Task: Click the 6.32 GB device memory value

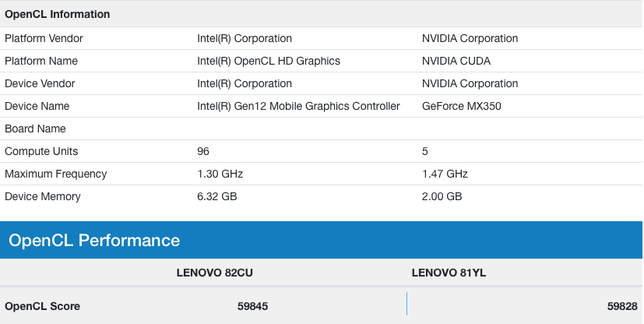Action: [217, 196]
